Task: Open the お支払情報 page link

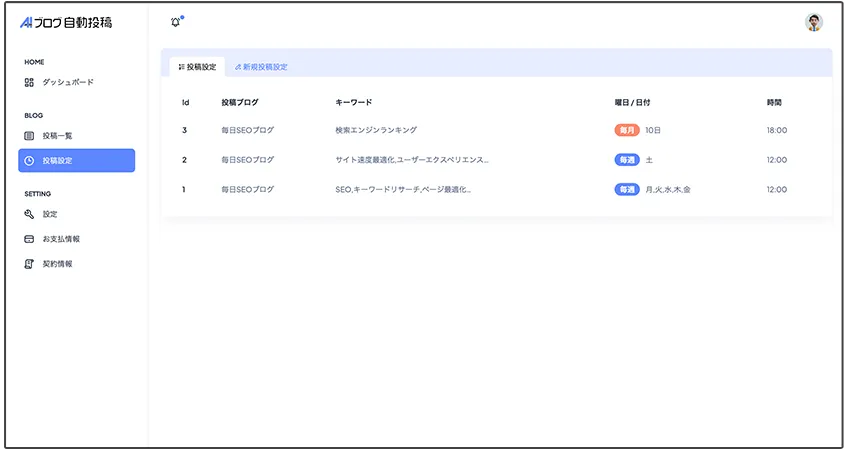Action: tap(61, 239)
